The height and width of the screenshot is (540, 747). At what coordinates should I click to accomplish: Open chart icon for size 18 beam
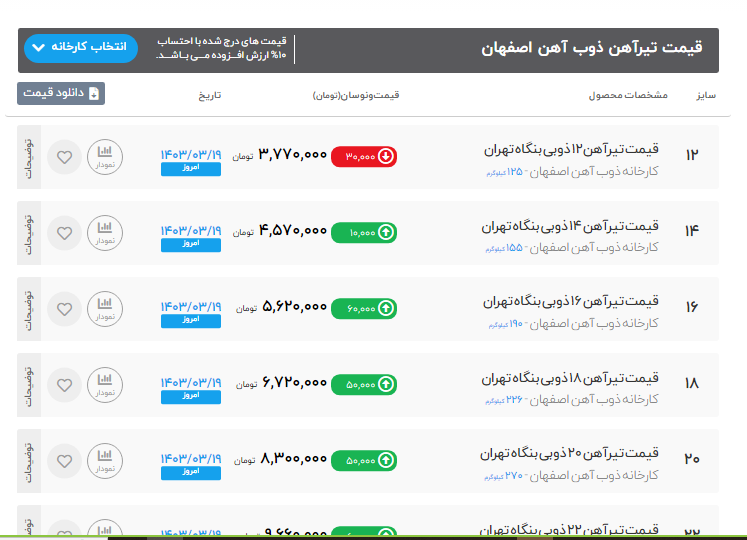click(105, 383)
